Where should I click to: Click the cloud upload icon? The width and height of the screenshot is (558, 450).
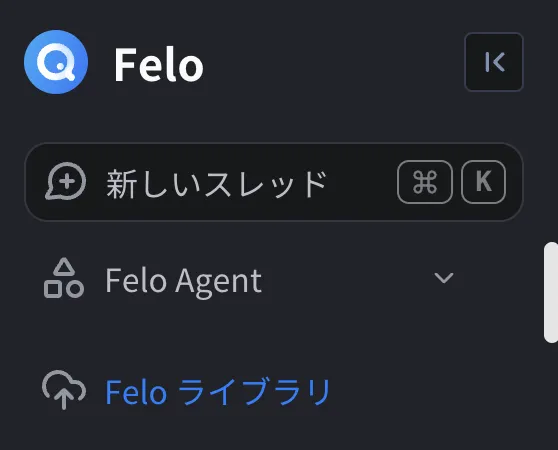tap(64, 390)
